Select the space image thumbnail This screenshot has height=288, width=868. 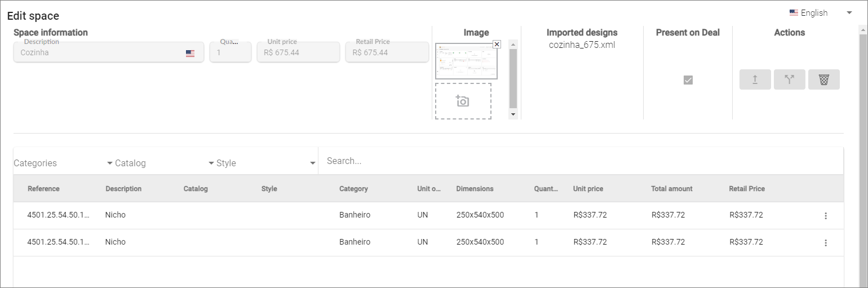[x=466, y=61]
